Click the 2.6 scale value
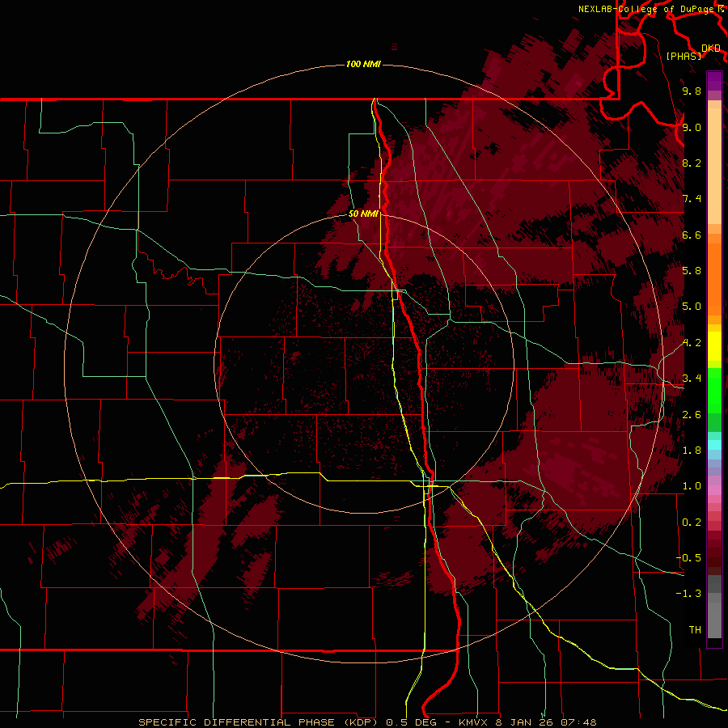This screenshot has height=728, width=728. tap(692, 415)
